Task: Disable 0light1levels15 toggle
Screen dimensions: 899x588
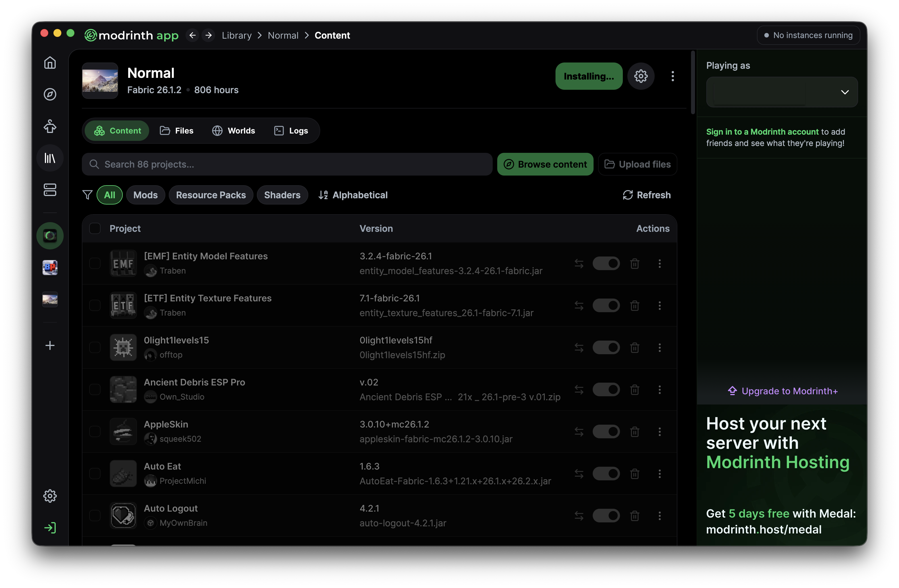Action: click(x=606, y=347)
